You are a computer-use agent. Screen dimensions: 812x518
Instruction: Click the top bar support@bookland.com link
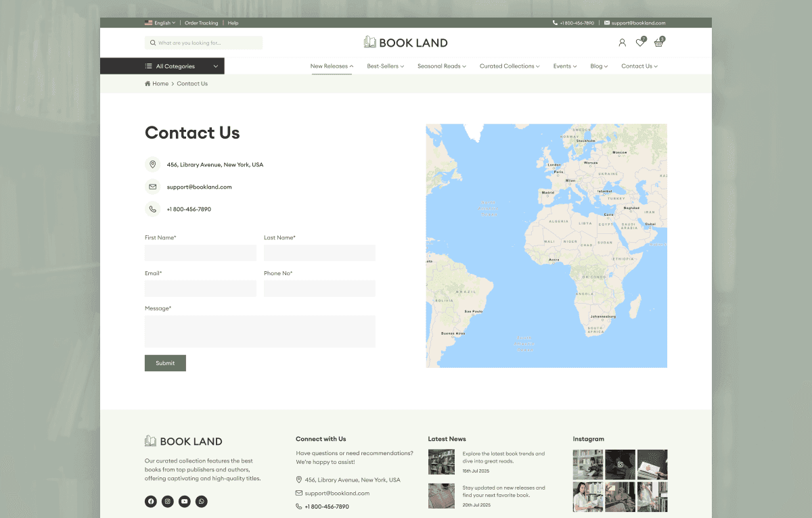(639, 23)
